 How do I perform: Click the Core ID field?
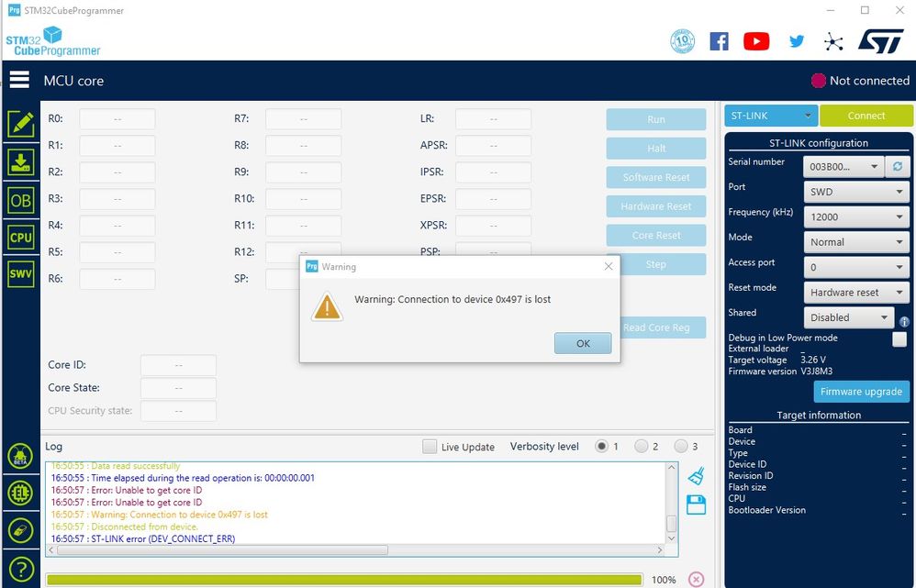click(178, 365)
